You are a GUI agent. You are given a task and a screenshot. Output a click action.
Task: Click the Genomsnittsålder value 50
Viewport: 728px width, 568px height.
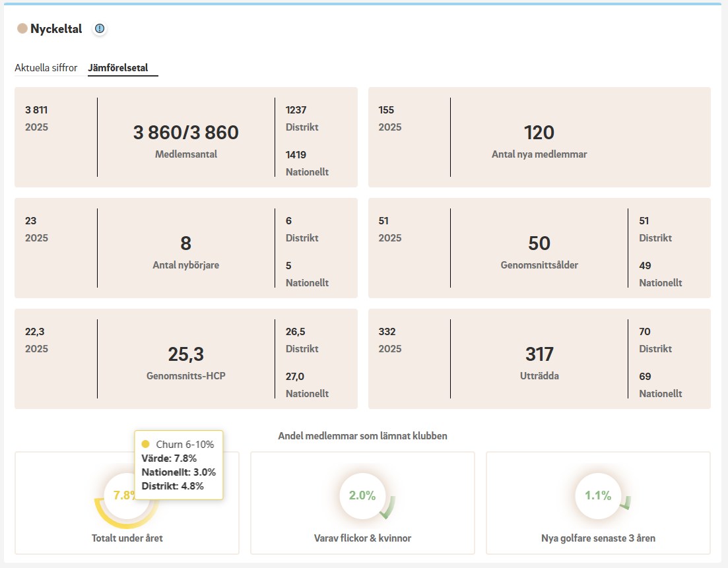pyautogui.click(x=539, y=243)
